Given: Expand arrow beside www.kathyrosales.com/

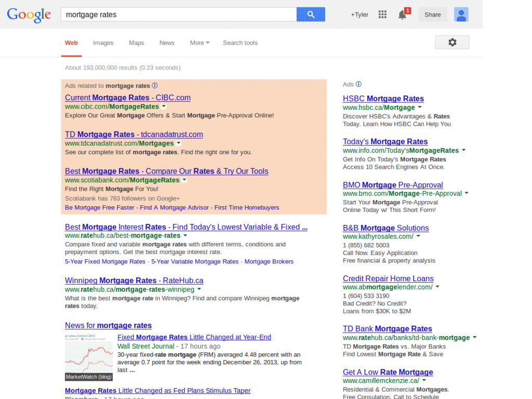Looking at the screenshot, I should click(418, 236).
